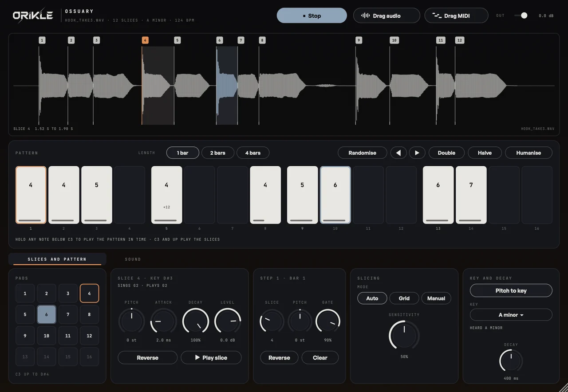Click the slice Pitch knob

point(131,321)
